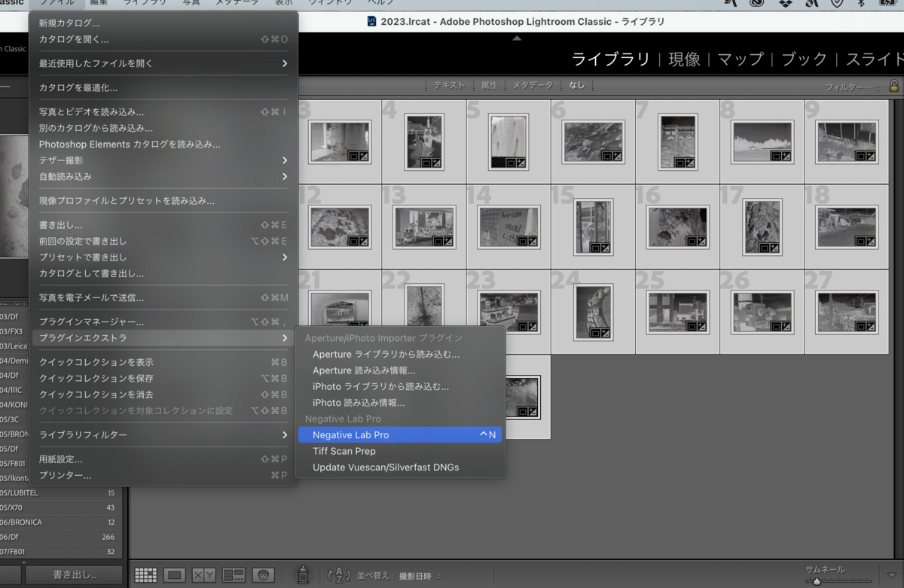Select カタログを開く... menu item

point(163,39)
